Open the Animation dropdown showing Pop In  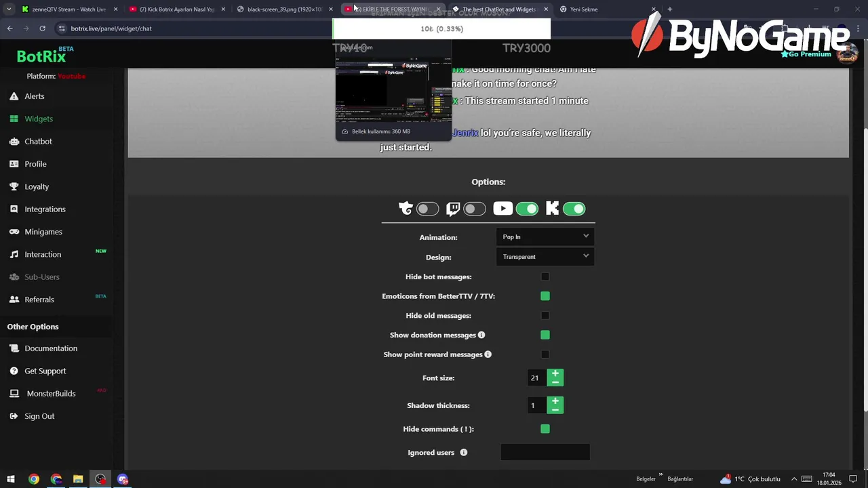(x=545, y=237)
